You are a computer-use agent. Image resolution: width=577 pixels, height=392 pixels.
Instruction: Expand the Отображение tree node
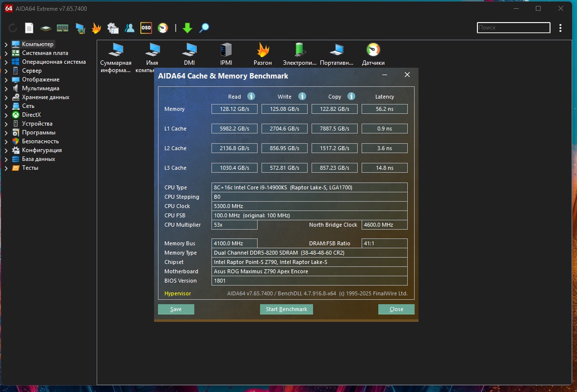click(6, 79)
